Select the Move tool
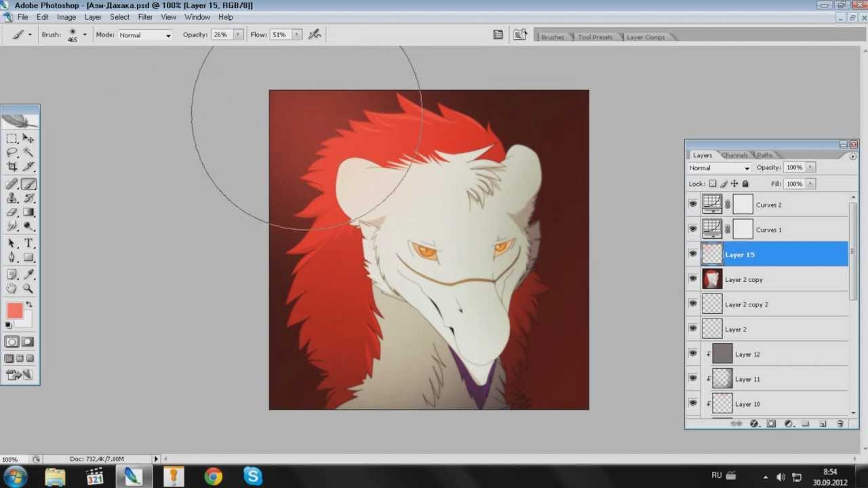This screenshot has width=868, height=488. pyautogui.click(x=29, y=138)
